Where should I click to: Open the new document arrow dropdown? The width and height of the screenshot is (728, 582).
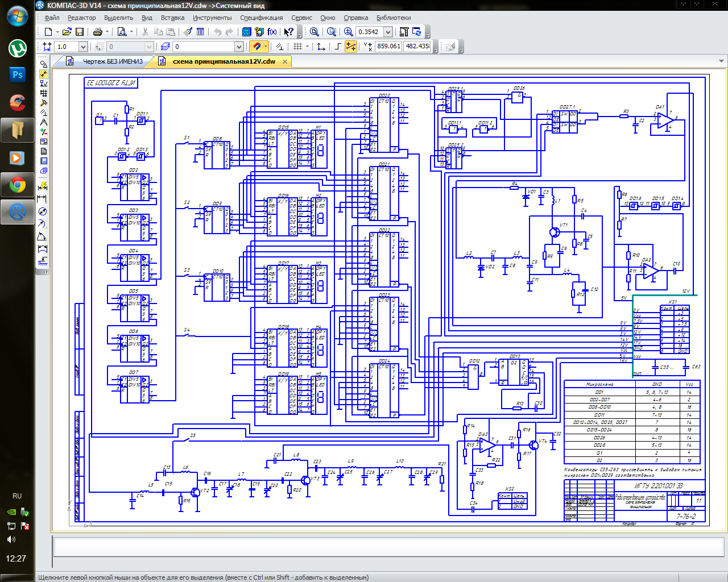[x=57, y=32]
